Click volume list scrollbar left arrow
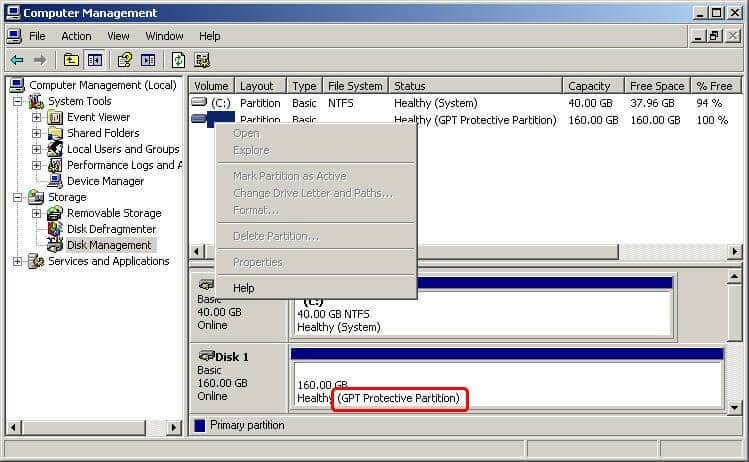749x462 pixels. [196, 251]
